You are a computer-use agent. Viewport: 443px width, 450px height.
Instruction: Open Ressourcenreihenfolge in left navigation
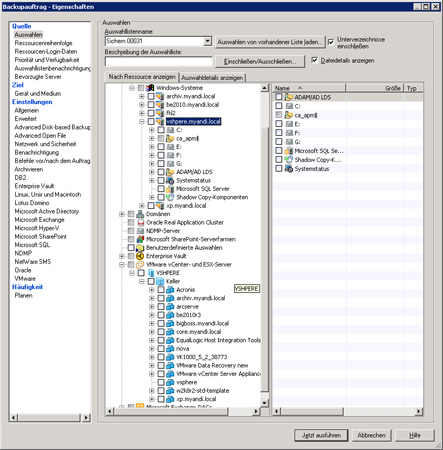tap(43, 43)
